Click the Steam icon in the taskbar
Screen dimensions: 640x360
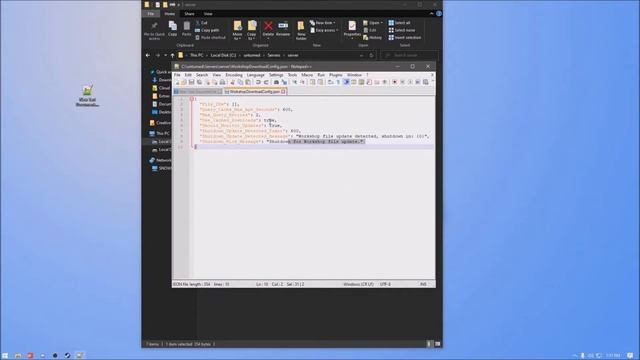tap(67, 356)
